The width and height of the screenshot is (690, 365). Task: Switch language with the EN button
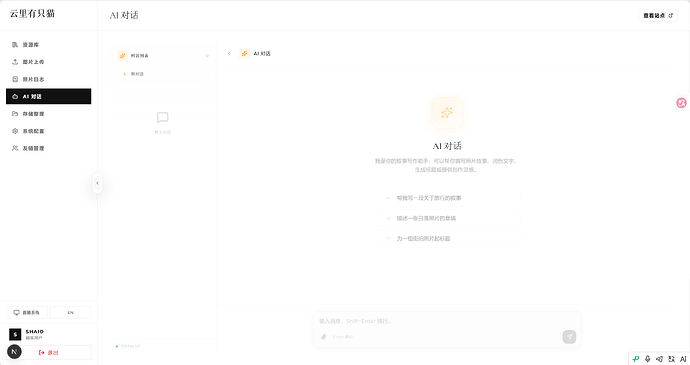70,313
